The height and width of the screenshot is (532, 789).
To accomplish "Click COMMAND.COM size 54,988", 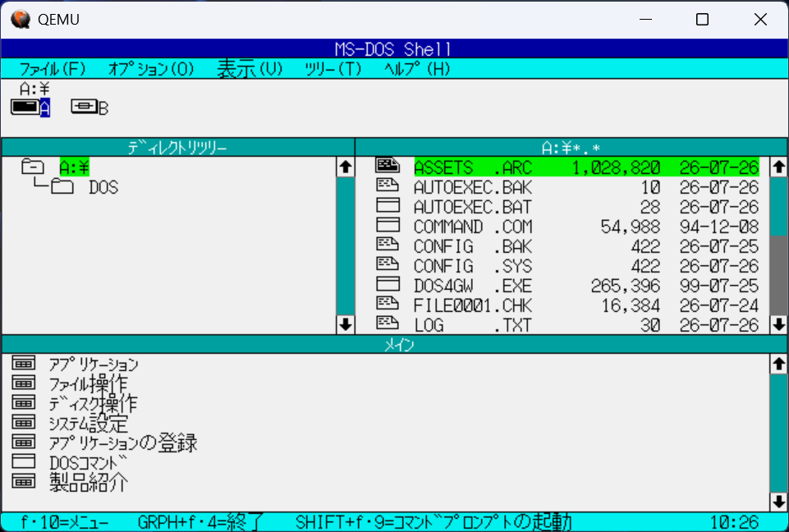I will pos(631,227).
